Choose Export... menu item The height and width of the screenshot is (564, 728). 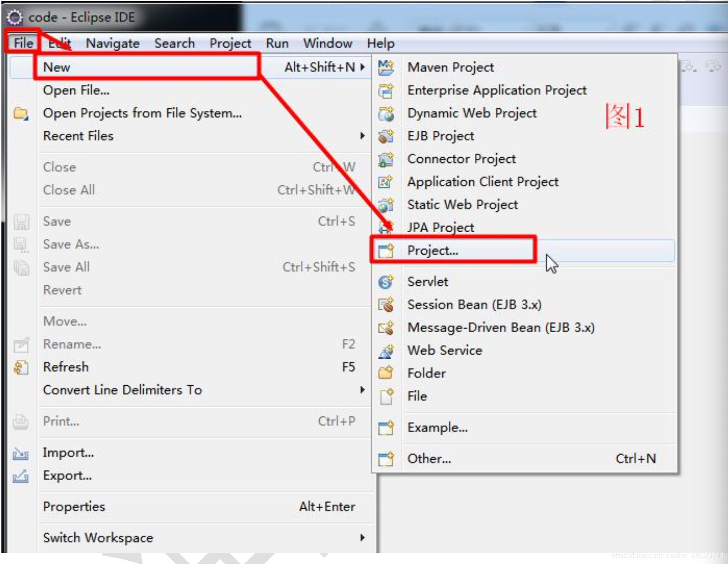191,476
